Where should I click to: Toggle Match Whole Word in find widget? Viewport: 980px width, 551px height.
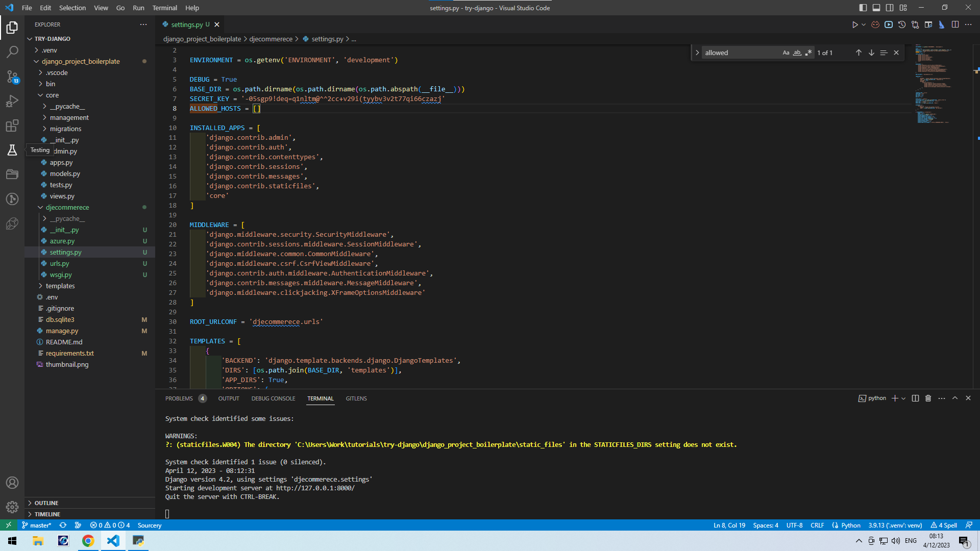(x=797, y=53)
